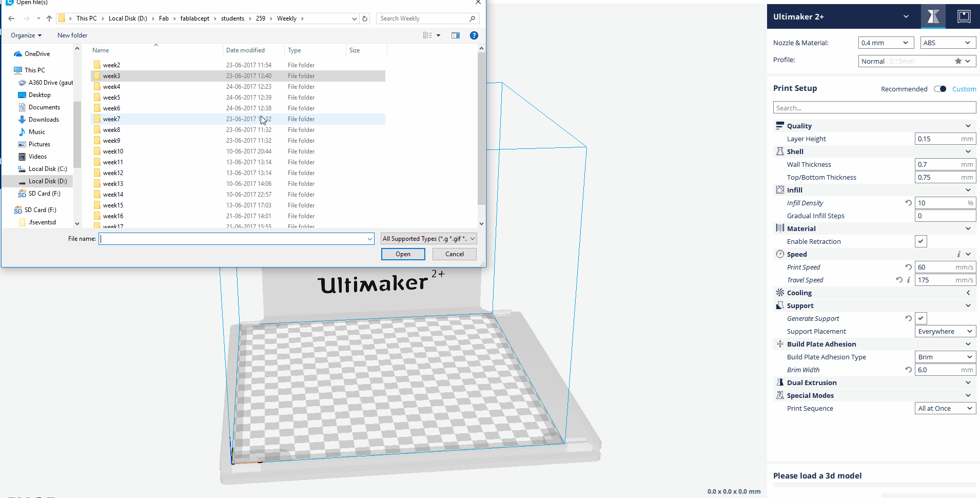Open Downloads in the navigation pane
The height and width of the screenshot is (498, 980).
44,120
